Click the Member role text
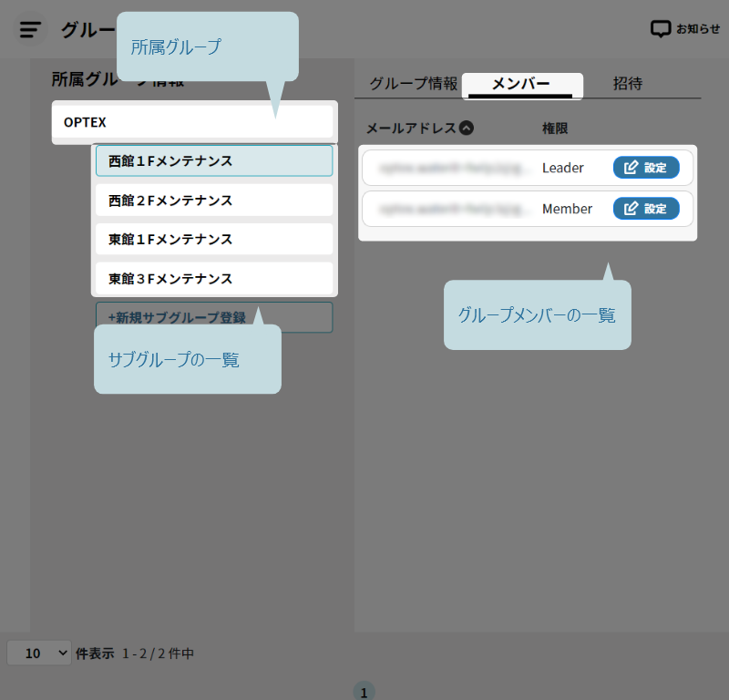Viewport: 729px width, 700px height. [567, 209]
